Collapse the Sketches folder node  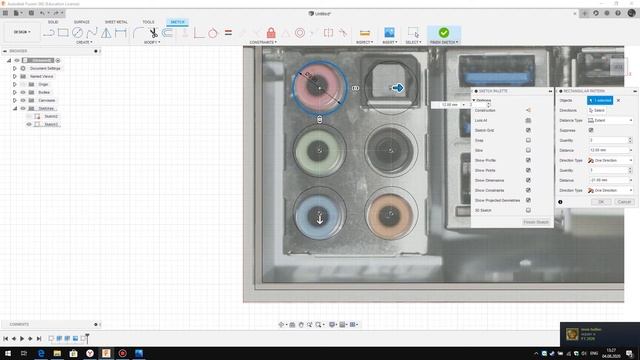[15, 109]
